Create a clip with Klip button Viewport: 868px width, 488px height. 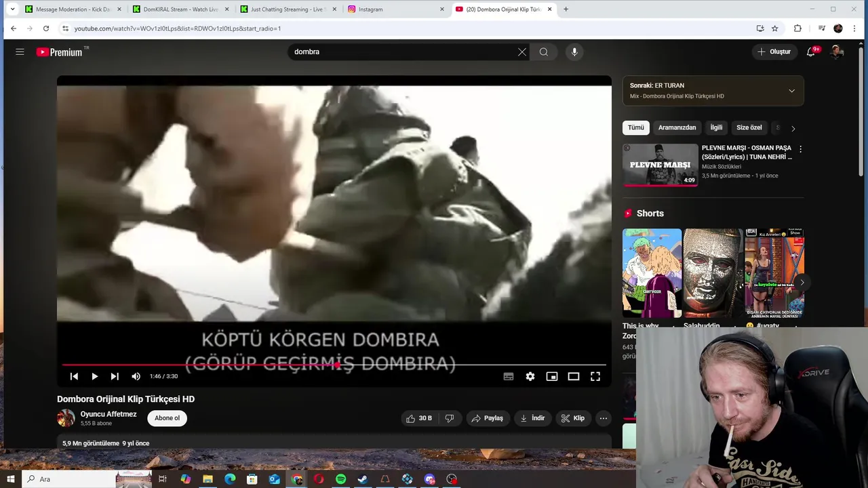[x=572, y=418]
